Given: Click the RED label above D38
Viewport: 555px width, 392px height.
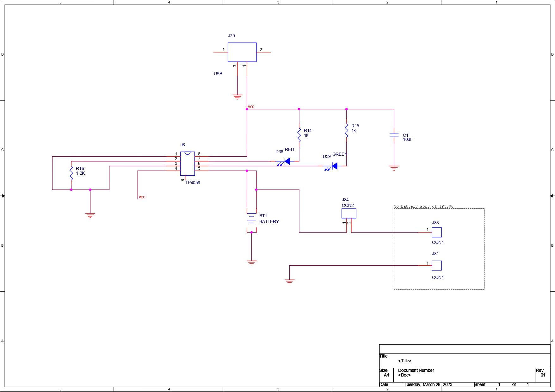Looking at the screenshot, I should (x=289, y=149).
